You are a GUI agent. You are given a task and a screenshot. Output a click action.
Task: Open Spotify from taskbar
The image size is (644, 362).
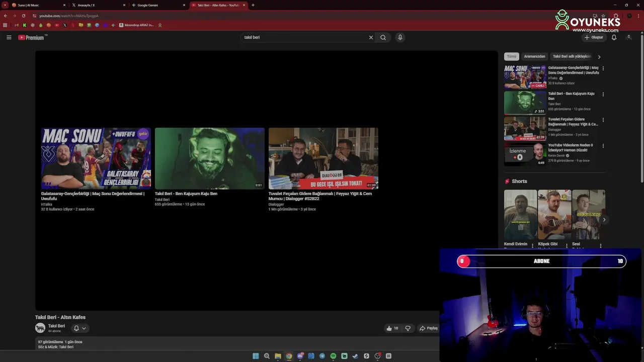pos(333,356)
